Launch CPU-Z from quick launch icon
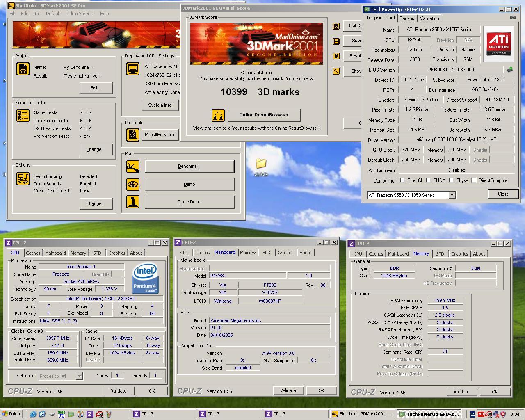The height and width of the screenshot is (420, 525). (x=90, y=414)
